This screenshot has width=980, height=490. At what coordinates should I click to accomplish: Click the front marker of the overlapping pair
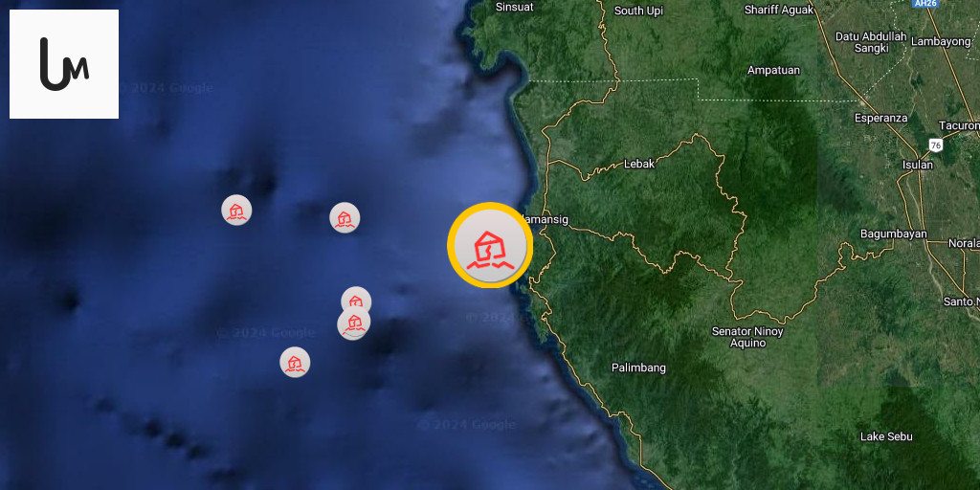tap(354, 323)
